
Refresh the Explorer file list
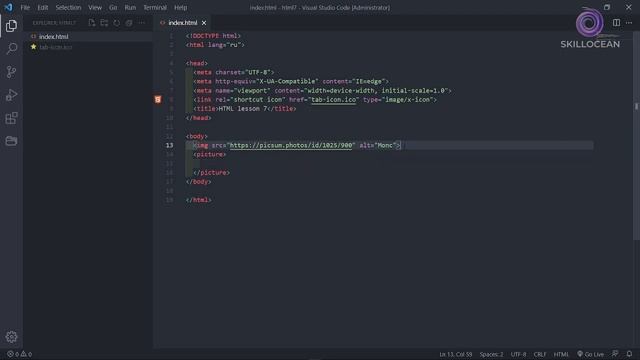pos(117,23)
